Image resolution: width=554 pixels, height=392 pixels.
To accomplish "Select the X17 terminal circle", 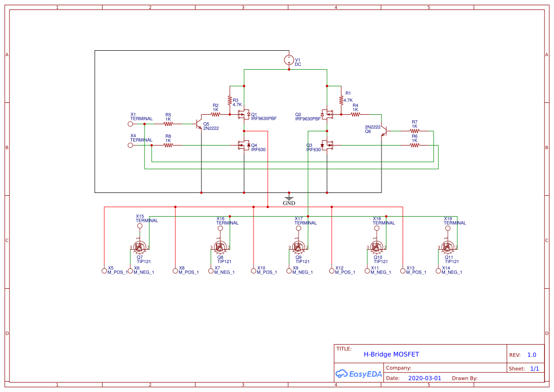I will pyautogui.click(x=299, y=228).
